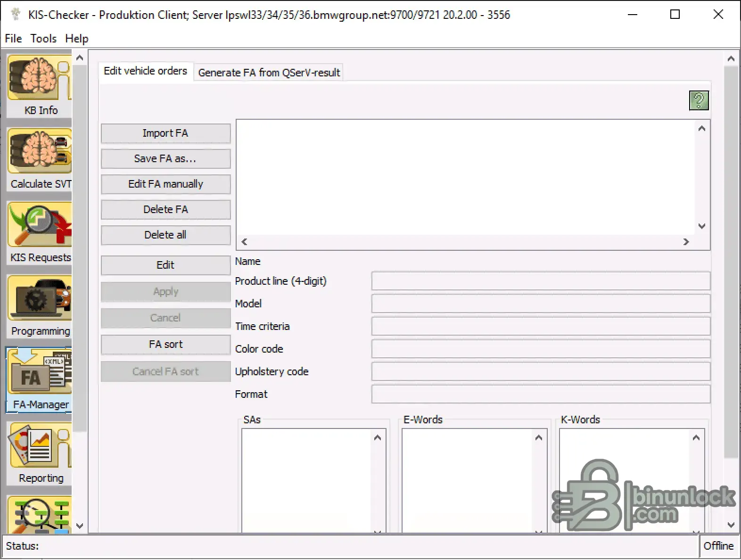Click inside the FA list box
The width and height of the screenshot is (741, 560).
point(466,178)
